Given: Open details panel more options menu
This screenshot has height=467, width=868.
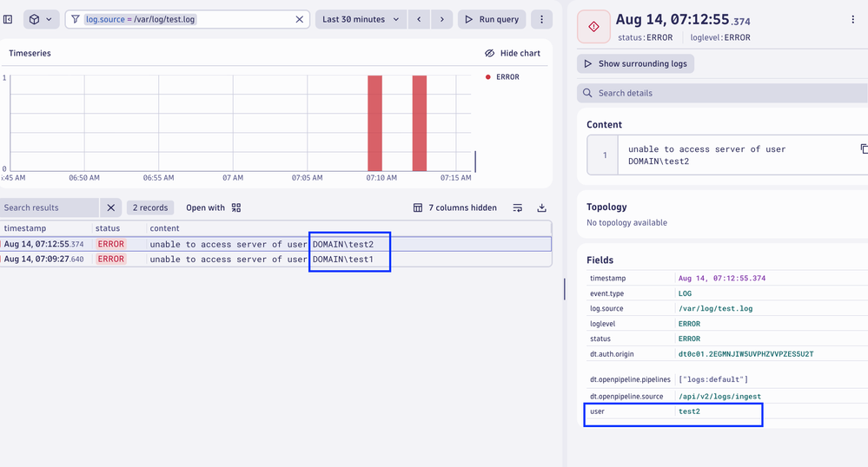Looking at the screenshot, I should click(852, 19).
